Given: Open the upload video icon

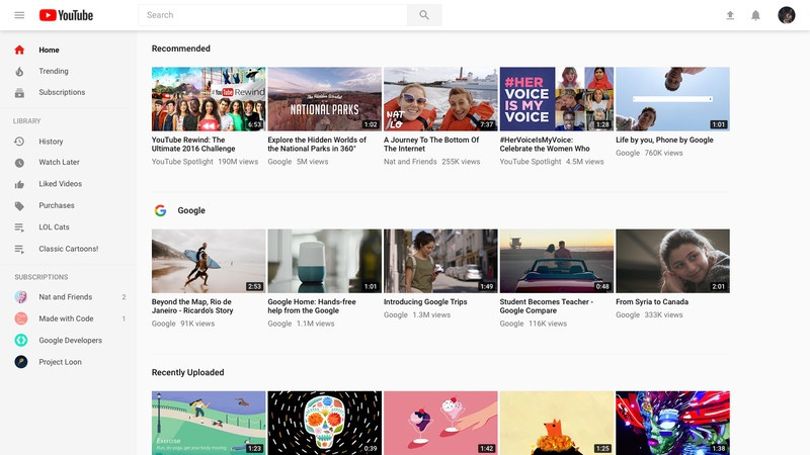Looking at the screenshot, I should click(730, 15).
